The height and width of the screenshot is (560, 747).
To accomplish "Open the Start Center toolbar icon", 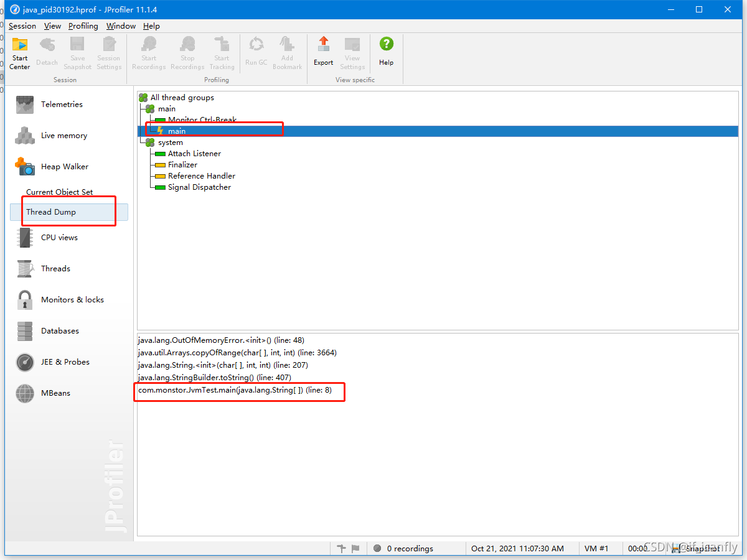I will pos(20,45).
